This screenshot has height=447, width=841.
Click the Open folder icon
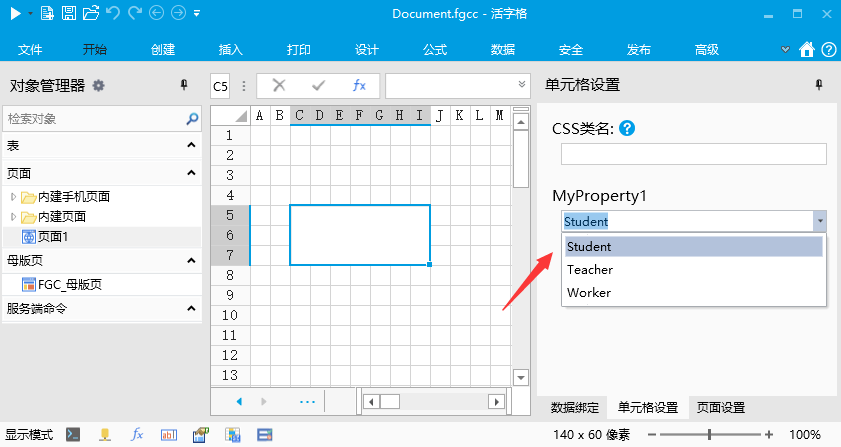(x=91, y=13)
